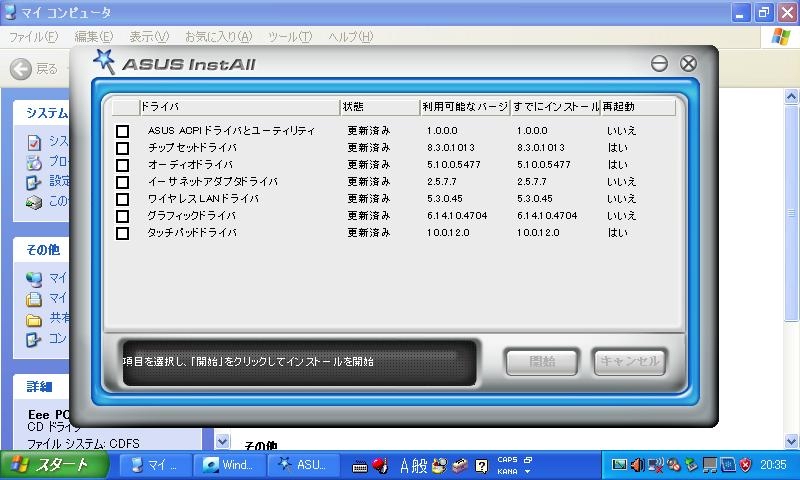This screenshot has width=800, height=480.
Task: Click the キャンセル button
Action: (630, 362)
